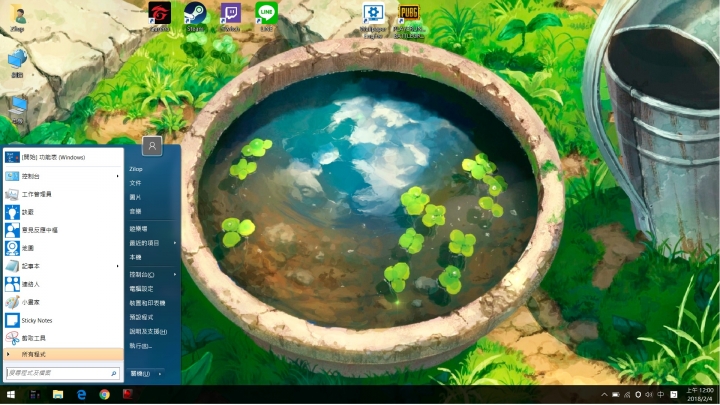Launch 剪取工具 snipping tool
Image resolution: width=720 pixels, height=405 pixels.
click(x=63, y=338)
